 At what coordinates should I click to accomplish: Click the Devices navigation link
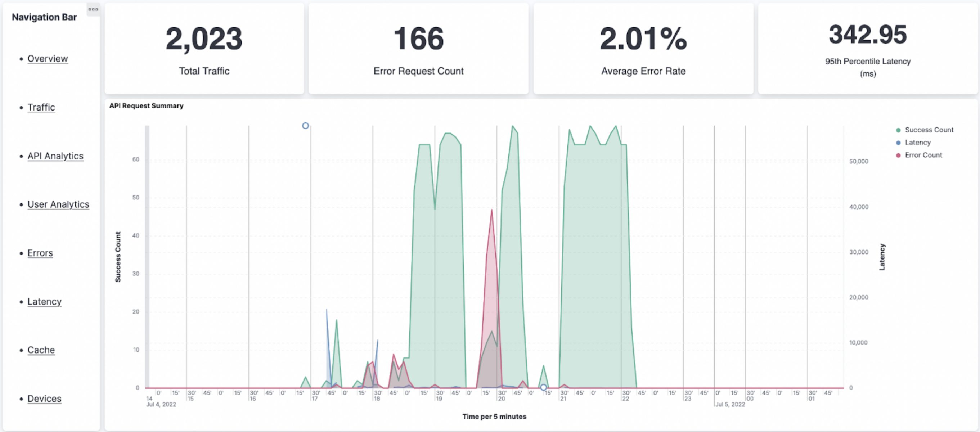tap(44, 399)
